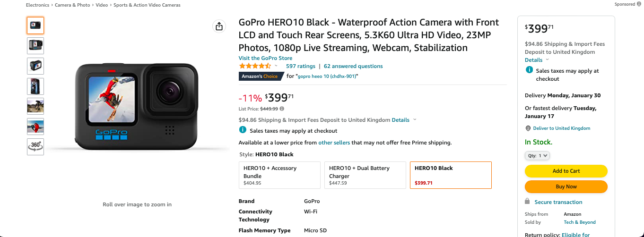
Task: Open the Qty quantity dropdown
Action: point(537,155)
